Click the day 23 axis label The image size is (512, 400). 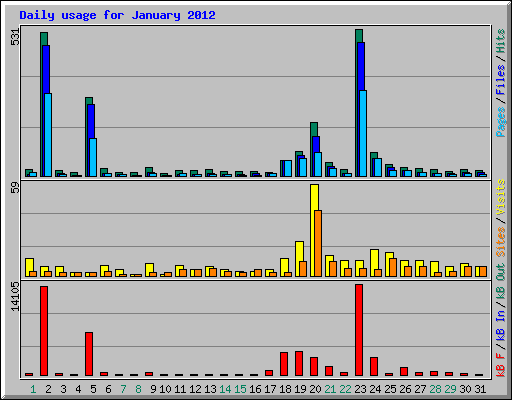(x=360, y=389)
